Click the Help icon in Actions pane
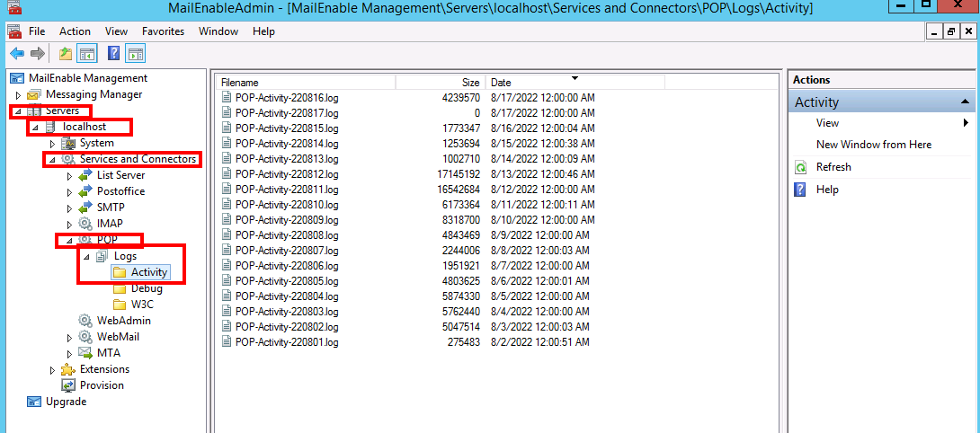The height and width of the screenshot is (433, 980). pos(800,190)
